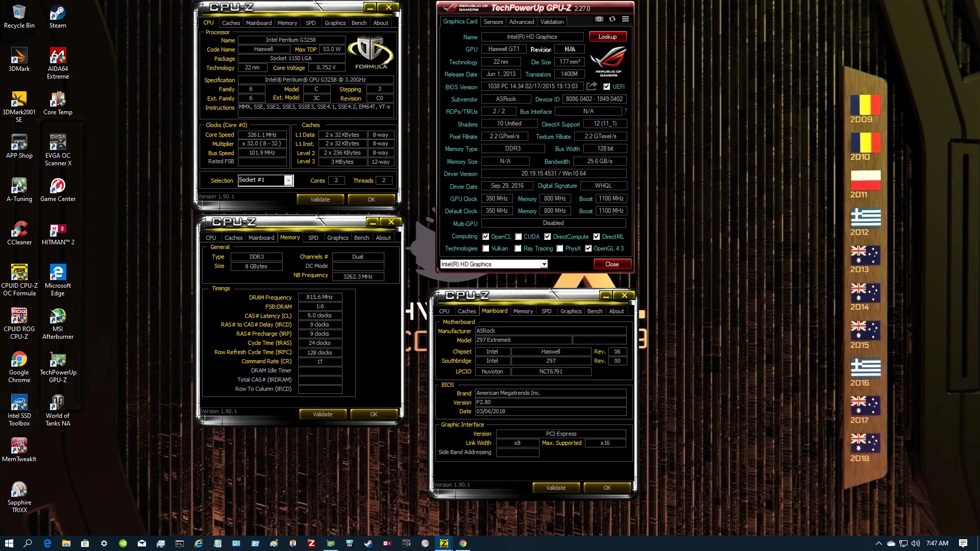Open MSI Game Center shortcut

click(x=58, y=190)
